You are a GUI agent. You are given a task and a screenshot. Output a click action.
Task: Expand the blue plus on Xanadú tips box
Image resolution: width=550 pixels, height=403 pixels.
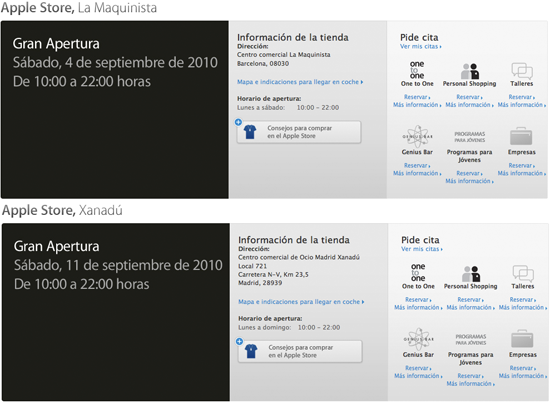pos(239,341)
